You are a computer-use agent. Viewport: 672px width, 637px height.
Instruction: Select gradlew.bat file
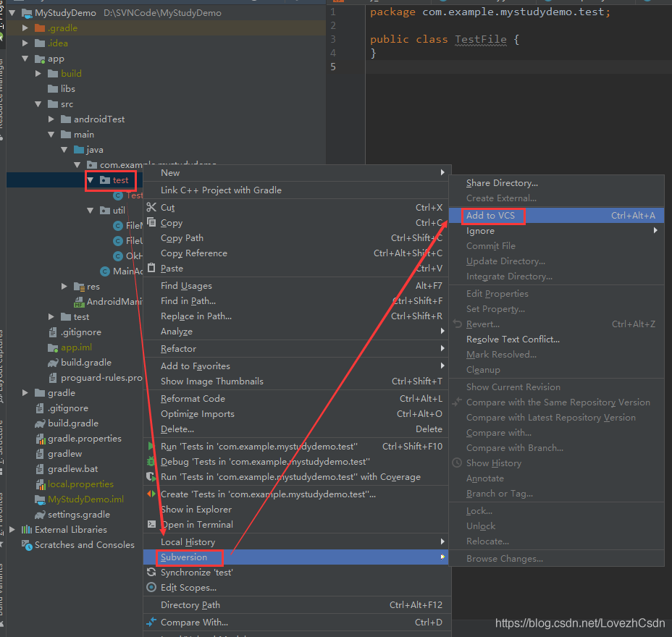pos(73,469)
